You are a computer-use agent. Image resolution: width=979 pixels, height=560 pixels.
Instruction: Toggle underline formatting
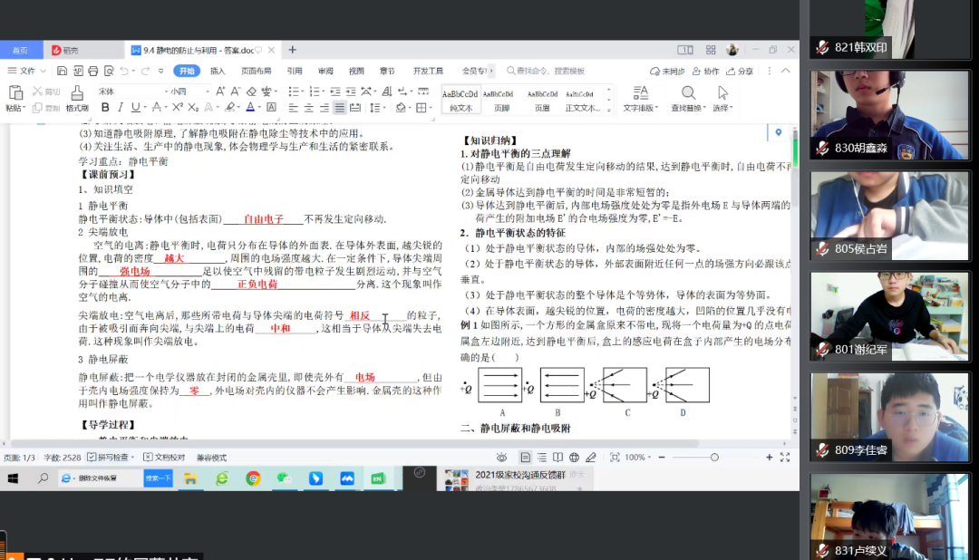tap(135, 108)
